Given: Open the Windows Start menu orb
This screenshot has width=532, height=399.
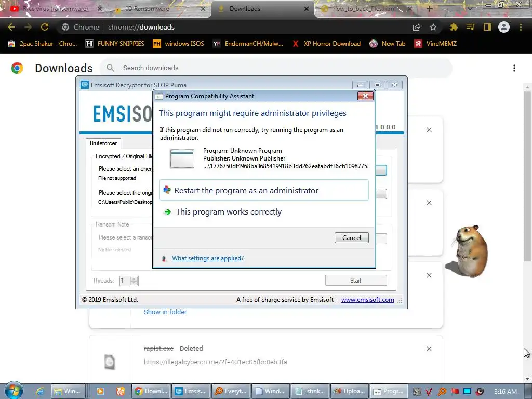Looking at the screenshot, I should (14, 391).
